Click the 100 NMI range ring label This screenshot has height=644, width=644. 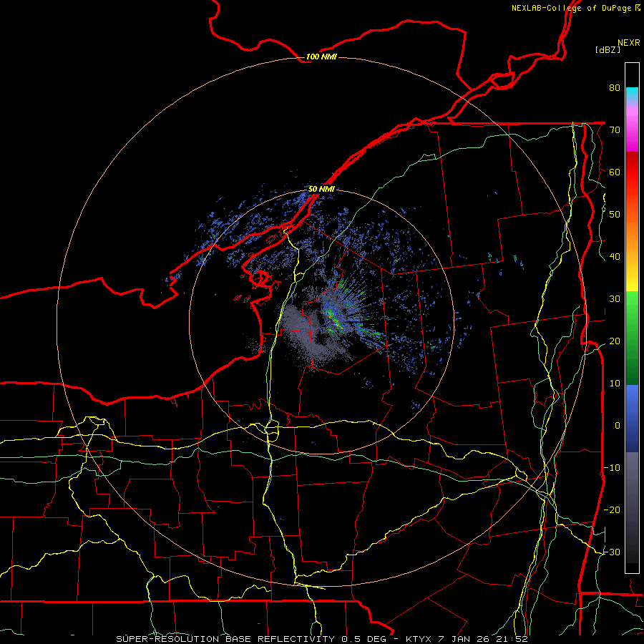pos(321,57)
